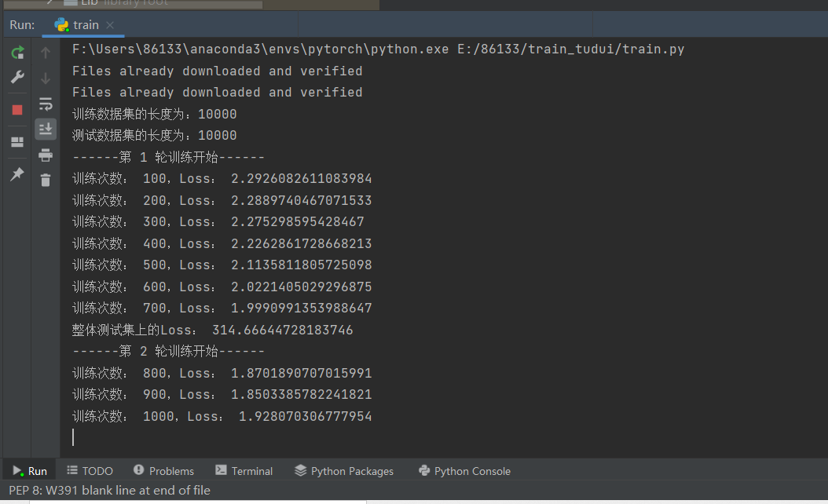Screen dimensions: 828x504
Task: Open the TODO tool window
Action: [90, 471]
